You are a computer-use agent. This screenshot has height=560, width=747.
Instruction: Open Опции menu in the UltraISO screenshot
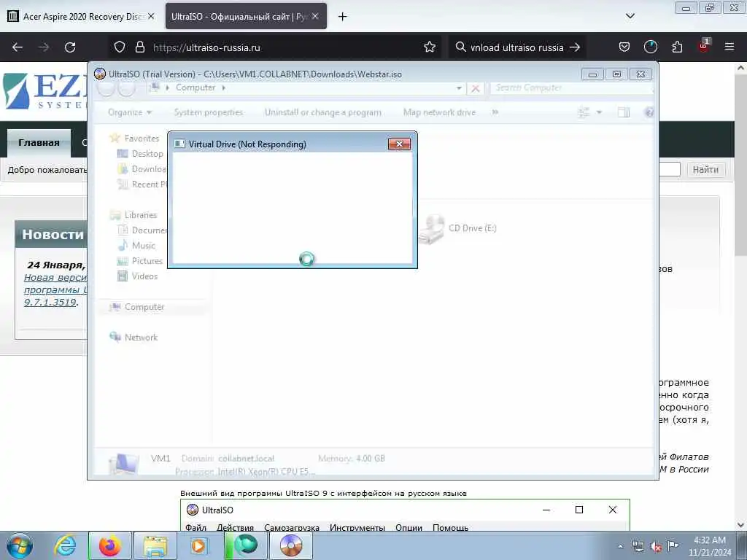coord(409,528)
